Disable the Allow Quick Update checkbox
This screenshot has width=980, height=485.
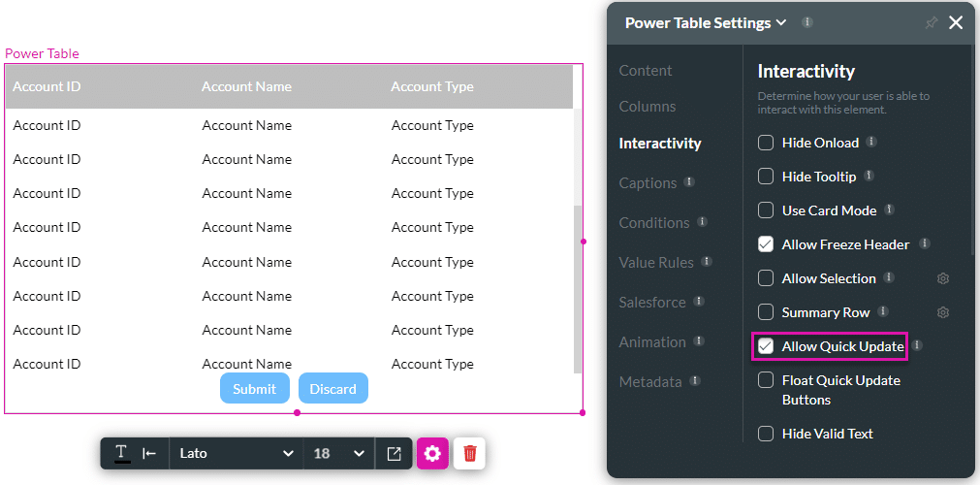coord(766,346)
